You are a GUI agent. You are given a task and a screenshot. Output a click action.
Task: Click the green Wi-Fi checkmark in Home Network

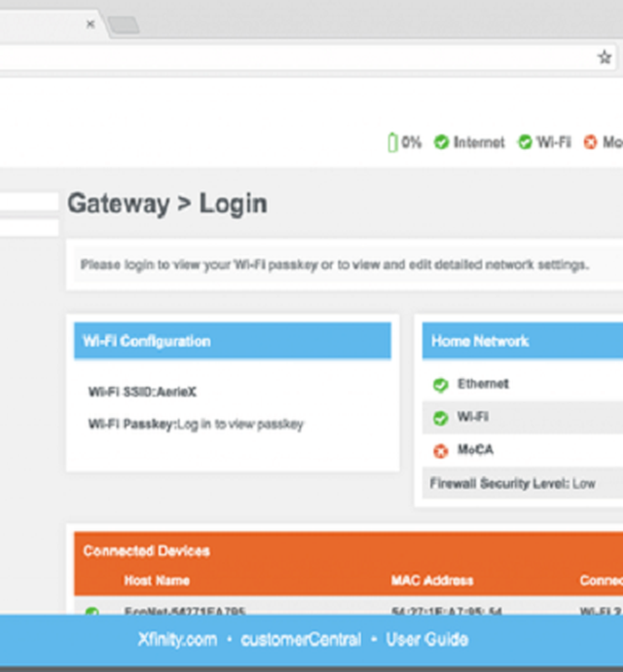(x=440, y=418)
